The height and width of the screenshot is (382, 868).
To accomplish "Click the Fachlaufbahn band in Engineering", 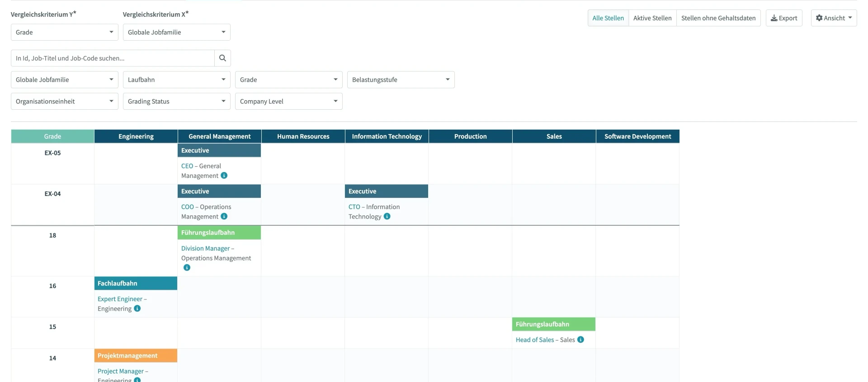I will click(136, 283).
